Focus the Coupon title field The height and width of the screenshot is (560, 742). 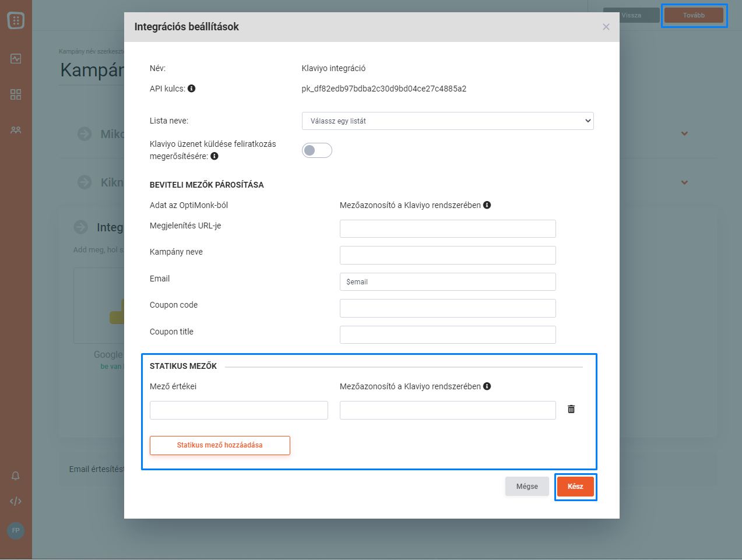coord(448,334)
